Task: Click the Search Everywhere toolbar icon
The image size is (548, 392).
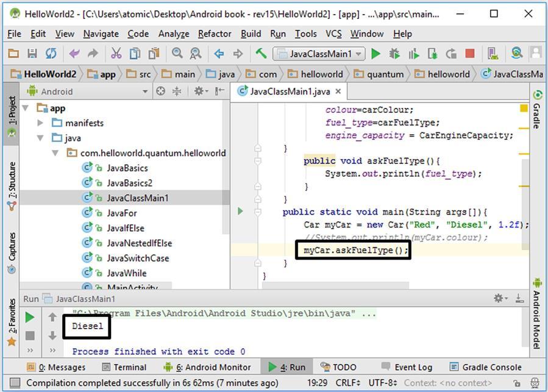Action: [x=516, y=54]
